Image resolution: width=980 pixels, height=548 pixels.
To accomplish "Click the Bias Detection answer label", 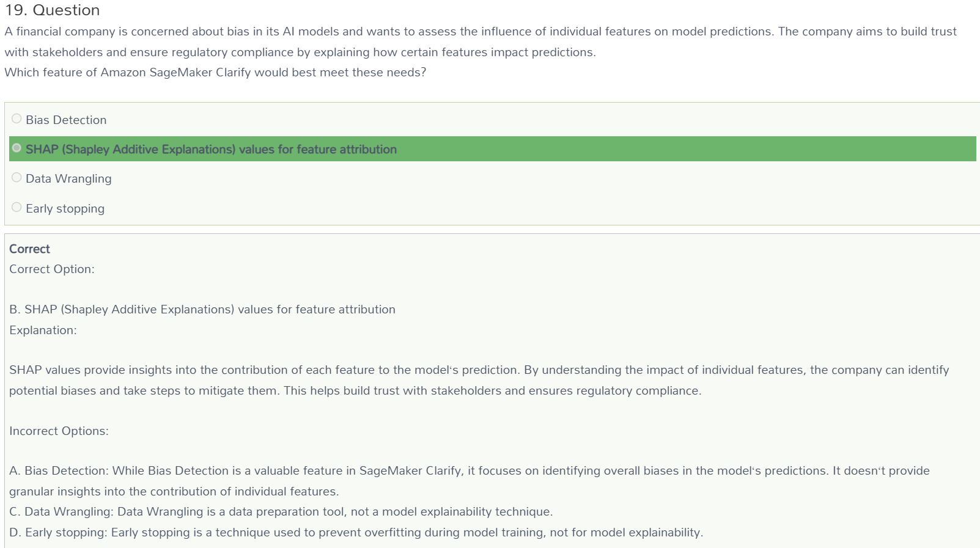I will [66, 120].
